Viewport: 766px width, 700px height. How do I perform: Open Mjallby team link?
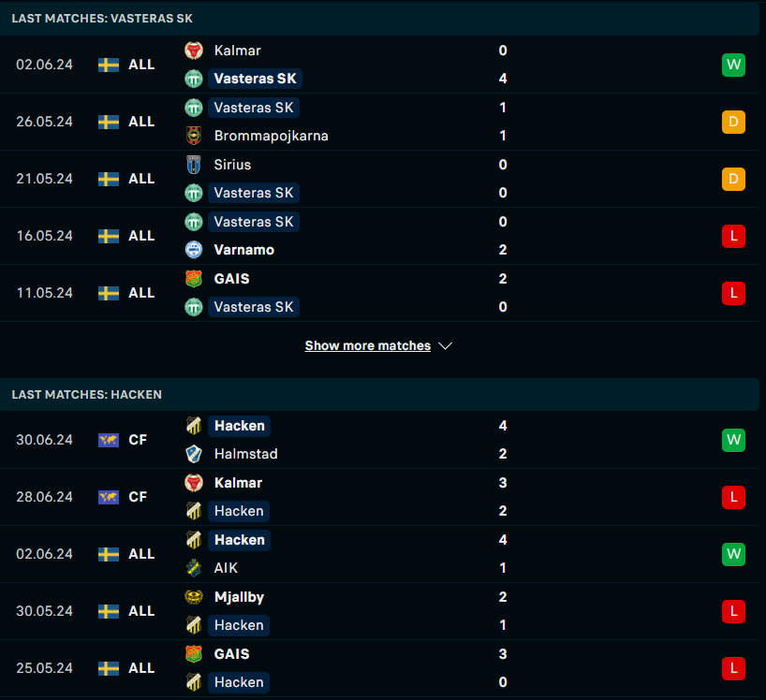[x=239, y=597]
